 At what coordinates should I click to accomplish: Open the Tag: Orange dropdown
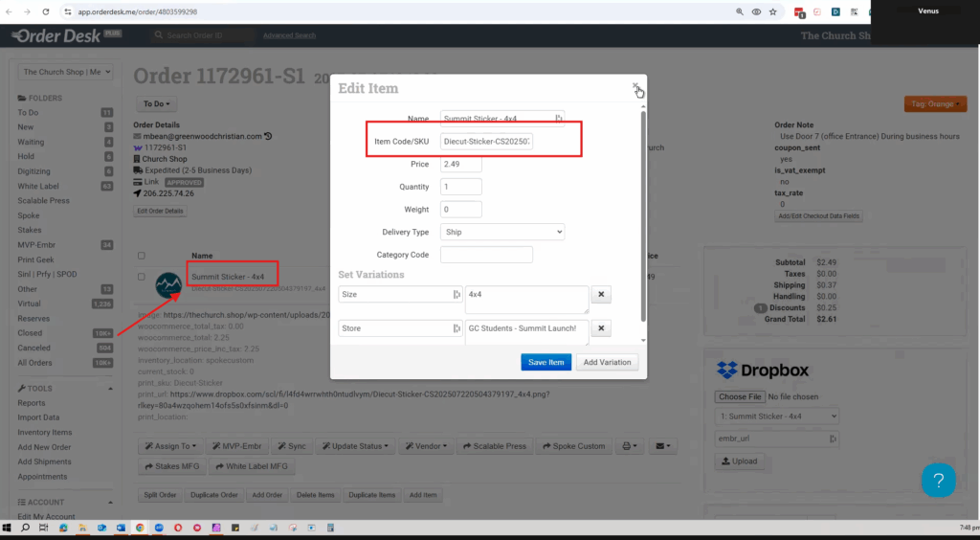point(934,103)
